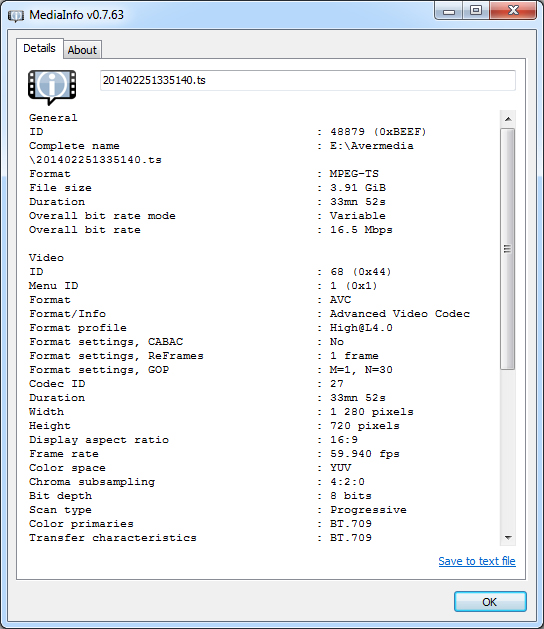Click the MediaInfo film-strip info icon

pos(52,87)
